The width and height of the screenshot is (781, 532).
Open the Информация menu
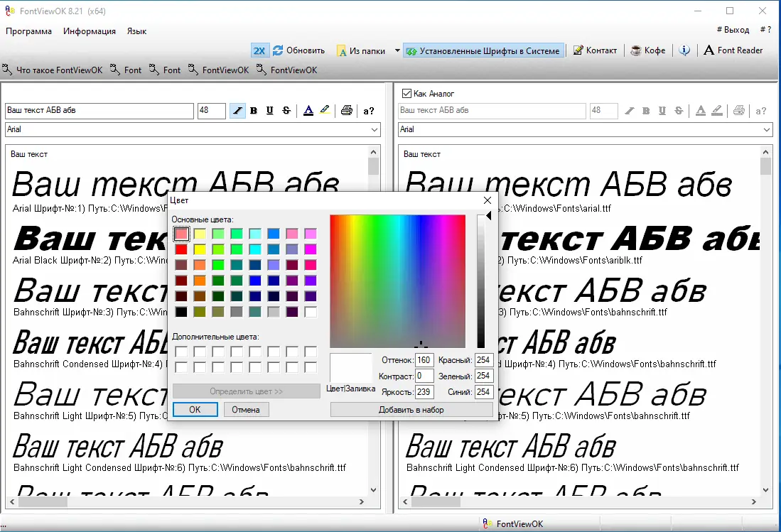pyautogui.click(x=89, y=31)
